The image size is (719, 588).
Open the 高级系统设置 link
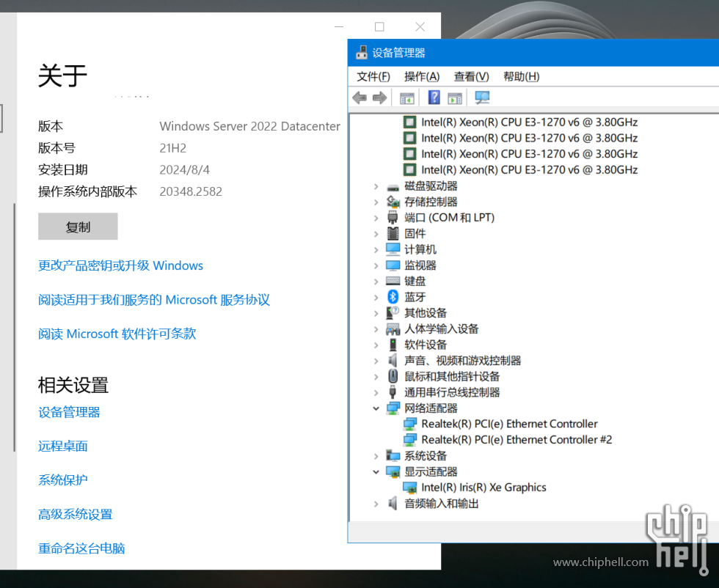click(75, 514)
